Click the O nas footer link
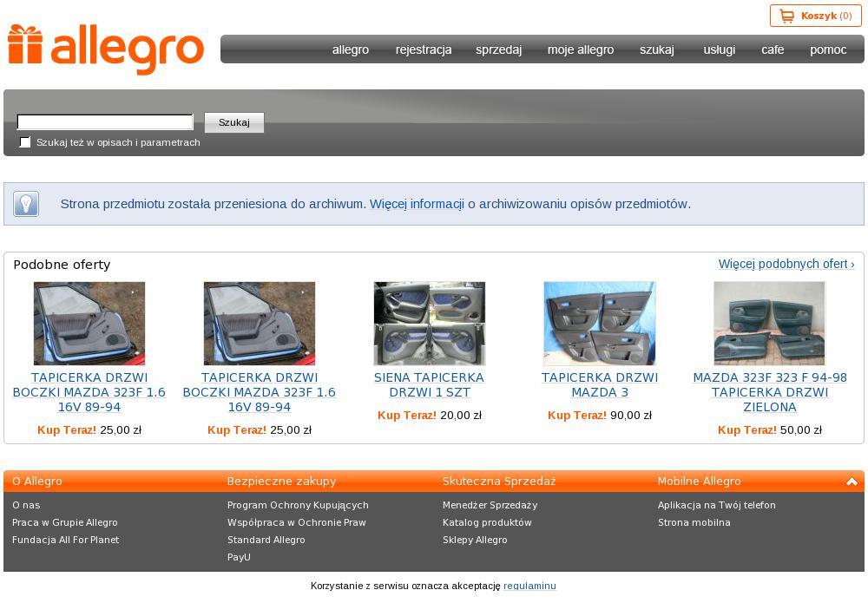 [x=26, y=505]
